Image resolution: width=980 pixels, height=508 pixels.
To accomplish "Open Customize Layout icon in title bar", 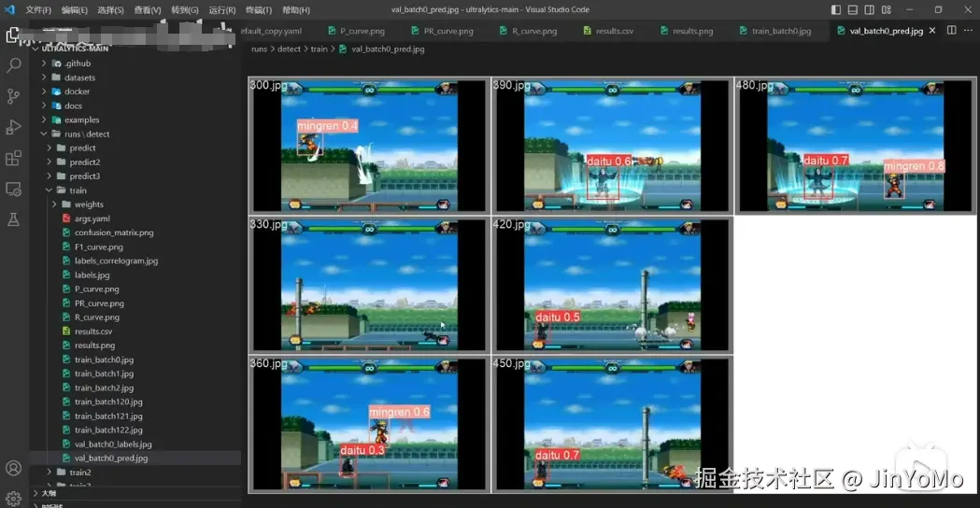I will pyautogui.click(x=887, y=10).
